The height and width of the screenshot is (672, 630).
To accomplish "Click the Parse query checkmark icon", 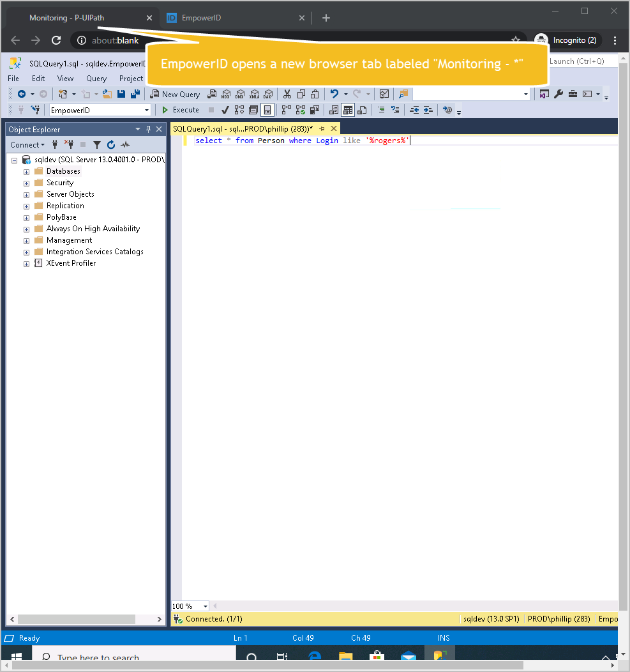I will 225,109.
